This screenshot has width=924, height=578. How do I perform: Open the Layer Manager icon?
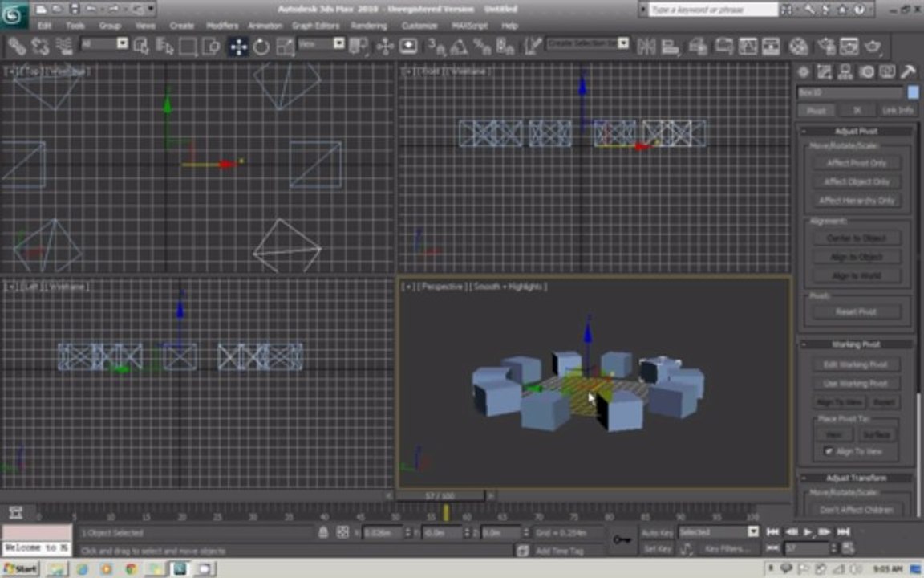tap(698, 46)
